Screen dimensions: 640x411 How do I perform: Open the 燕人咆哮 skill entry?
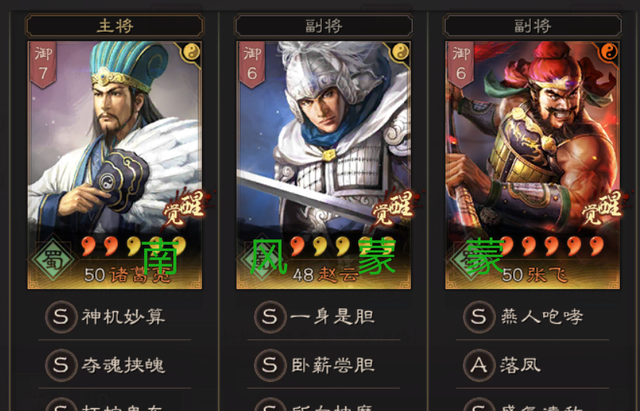(x=533, y=317)
